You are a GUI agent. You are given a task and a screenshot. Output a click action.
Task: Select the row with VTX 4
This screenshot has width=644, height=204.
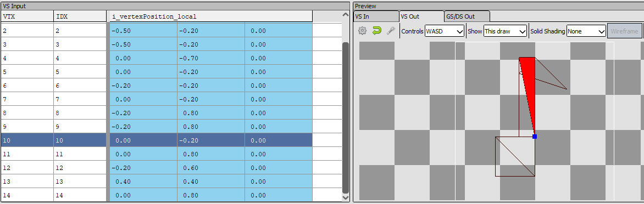[x=157, y=58]
